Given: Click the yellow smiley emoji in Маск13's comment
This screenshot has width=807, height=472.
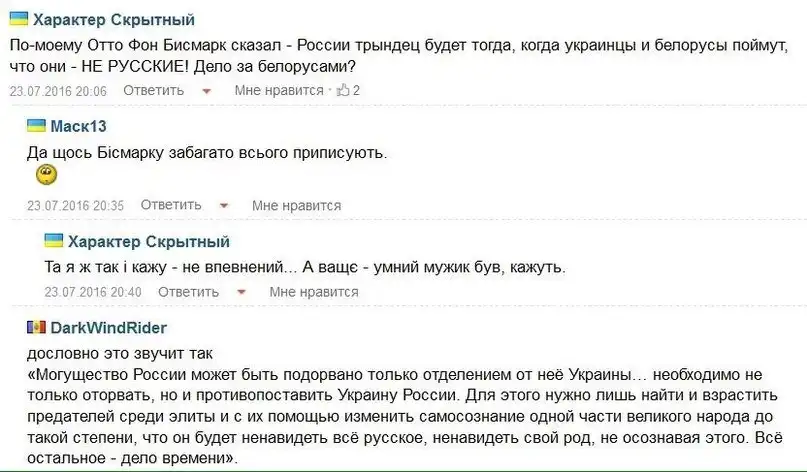Looking at the screenshot, I should [x=46, y=176].
